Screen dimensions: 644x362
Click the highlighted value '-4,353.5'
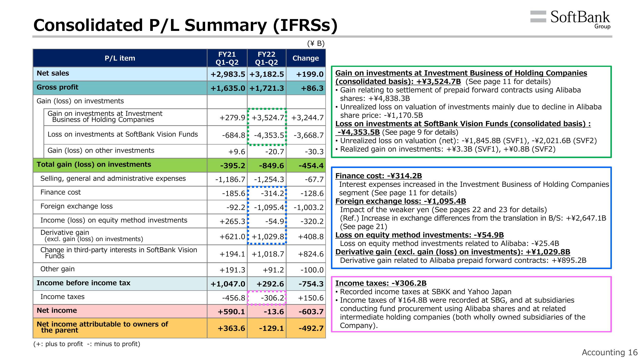269,135
